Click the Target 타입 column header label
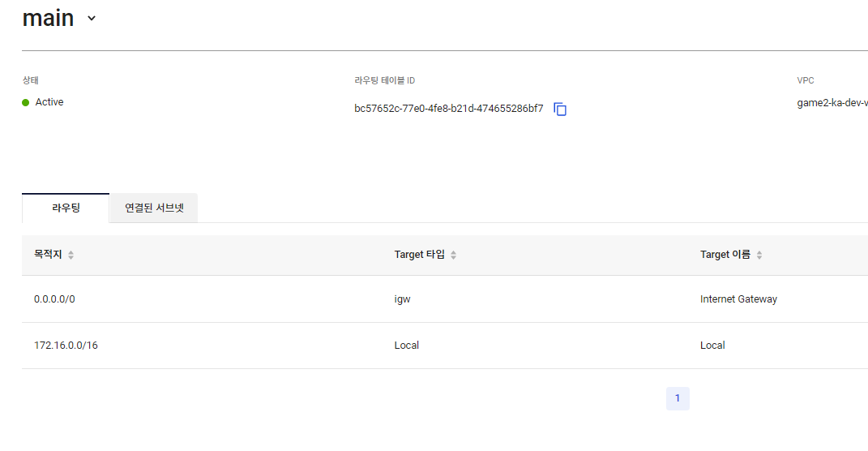Viewport: 868px width, 451px height. (420, 255)
